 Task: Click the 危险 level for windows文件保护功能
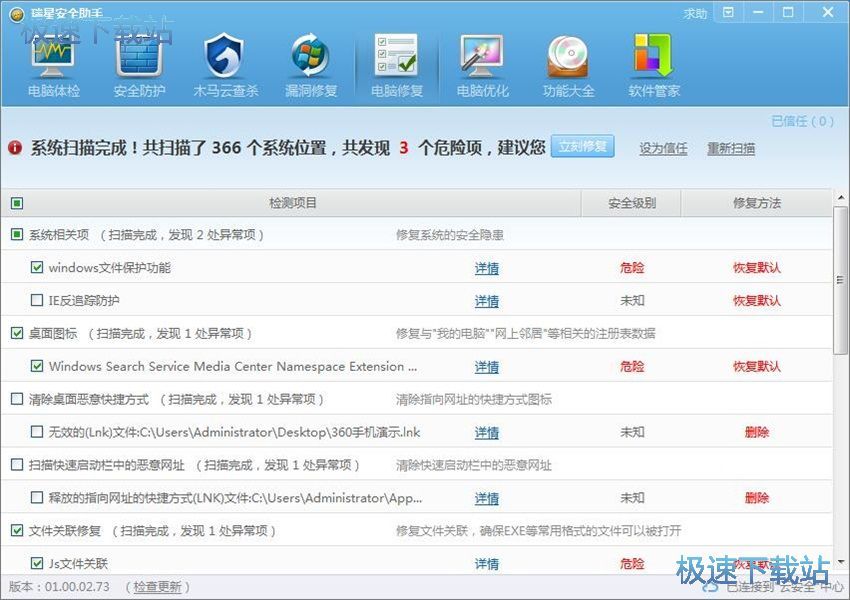632,268
